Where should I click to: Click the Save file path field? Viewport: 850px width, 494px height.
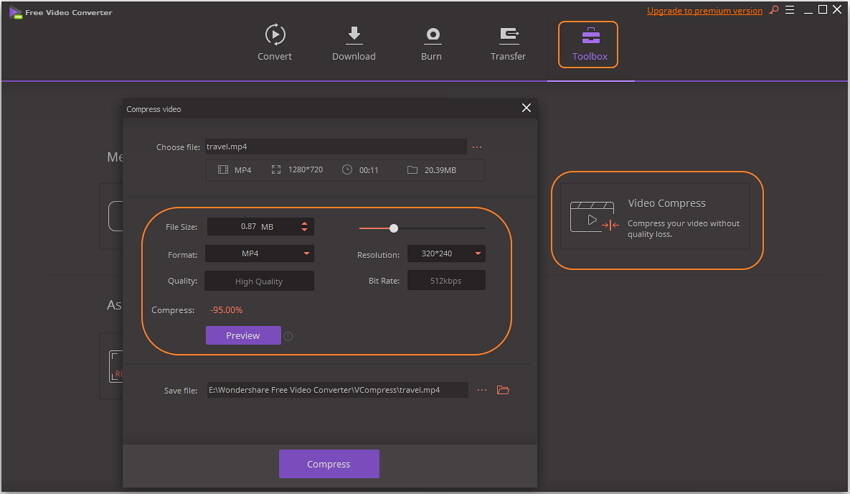pyautogui.click(x=337, y=390)
